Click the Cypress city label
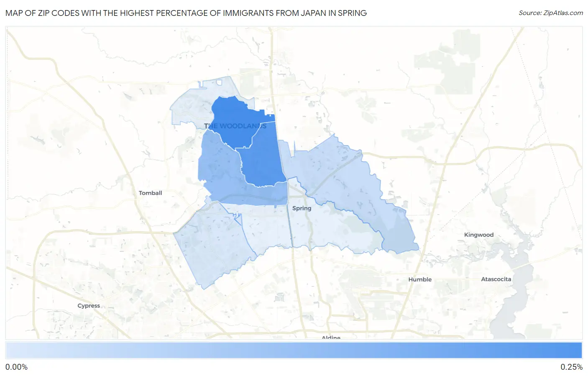 [89, 306]
